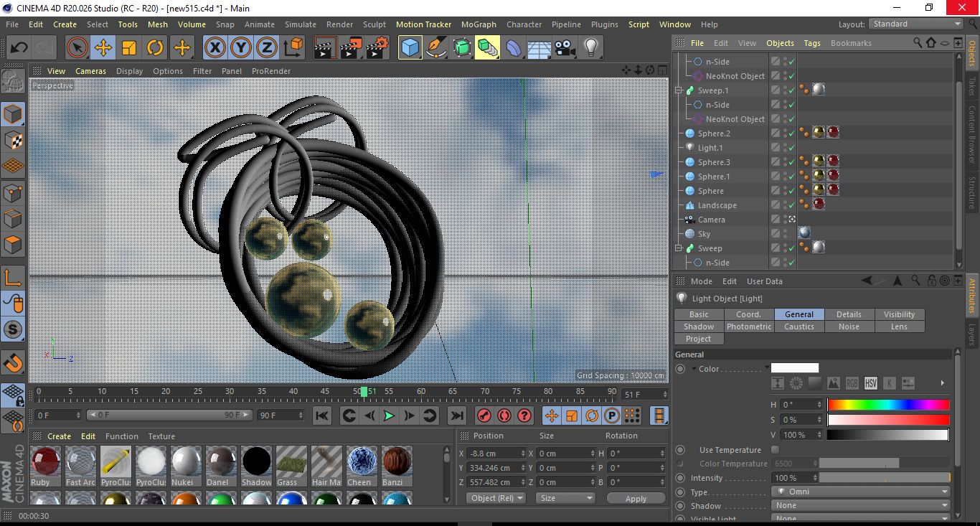The width and height of the screenshot is (980, 526).
Task: Select the Undo arrow icon
Action: coord(19,48)
